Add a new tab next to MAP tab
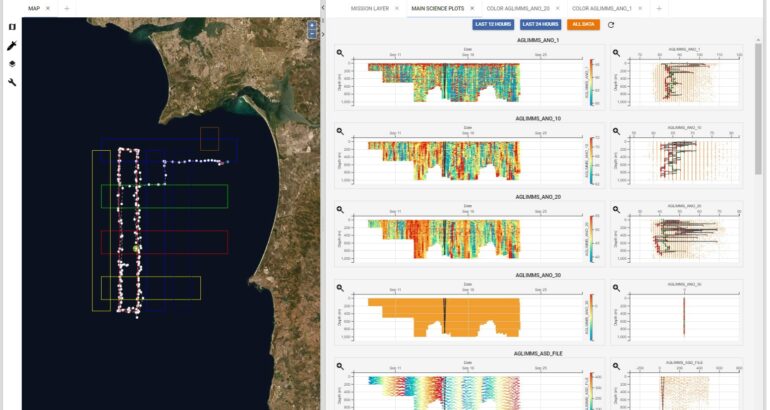 click(67, 8)
